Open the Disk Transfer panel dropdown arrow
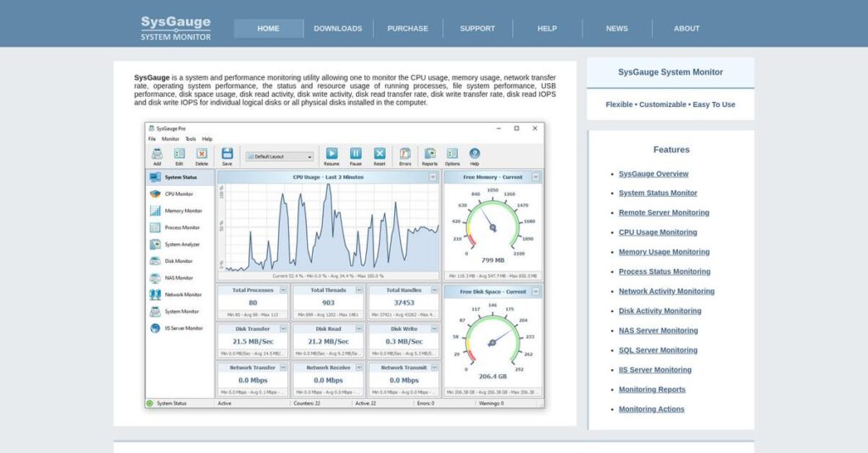868x453 pixels. click(x=283, y=329)
